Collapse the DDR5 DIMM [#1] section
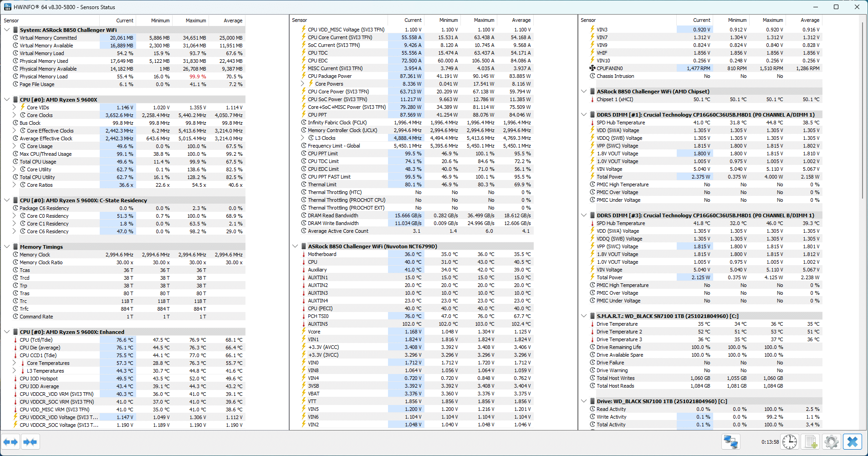The height and width of the screenshot is (456, 868). (584, 115)
